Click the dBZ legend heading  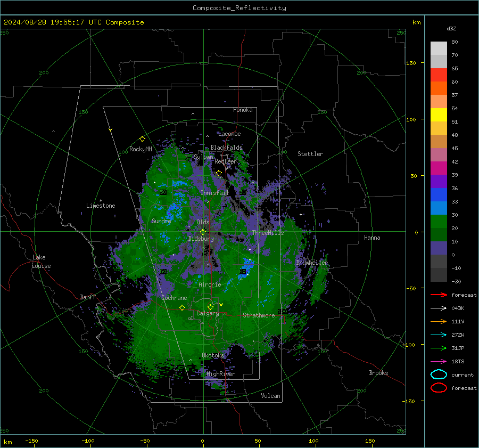[451, 28]
